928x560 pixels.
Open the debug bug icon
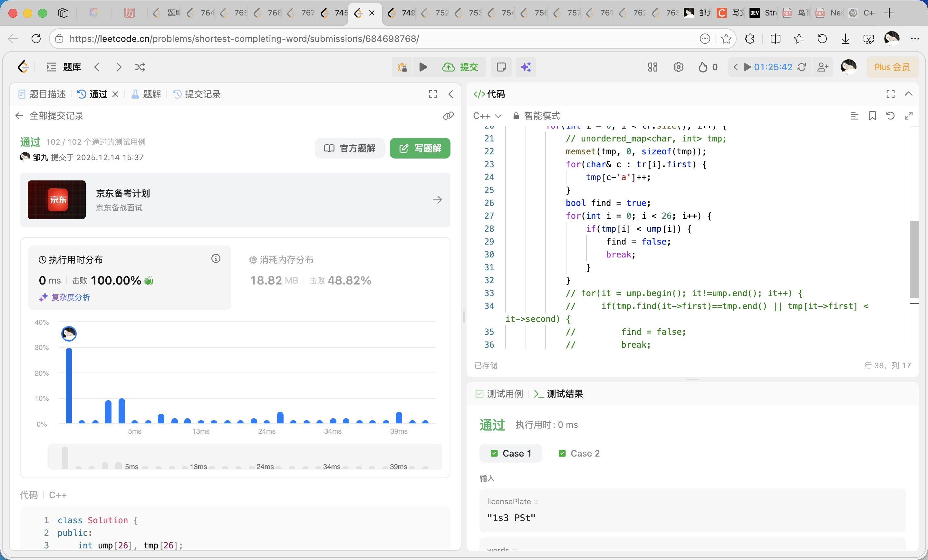point(402,67)
